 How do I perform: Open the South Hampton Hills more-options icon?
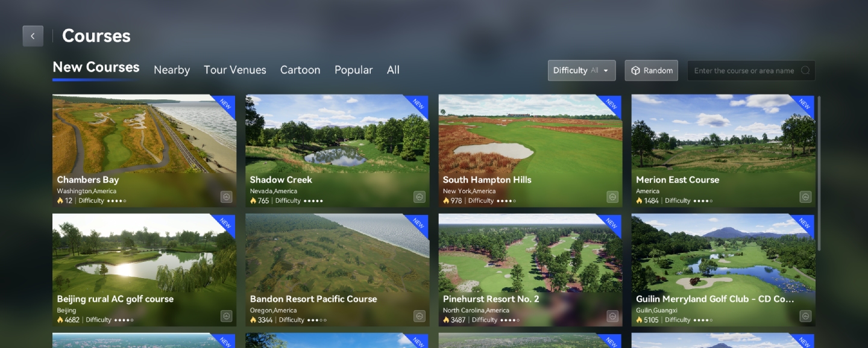click(612, 197)
